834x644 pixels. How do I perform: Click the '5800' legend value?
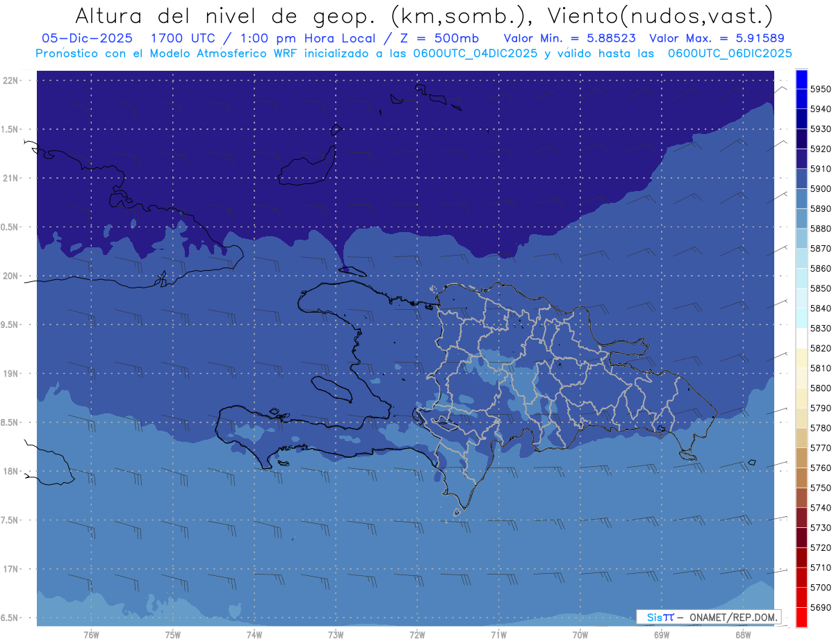[x=821, y=388]
